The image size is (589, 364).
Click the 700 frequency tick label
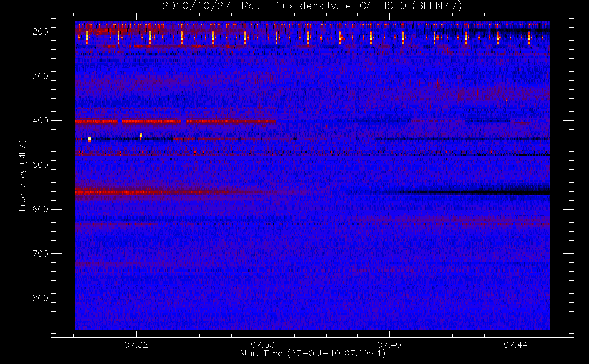coord(40,254)
